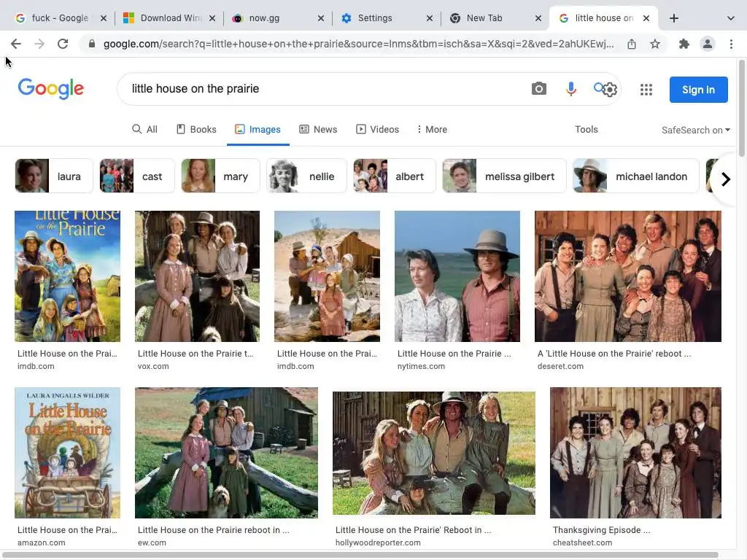Open the Chrome profile avatar
Viewport: 747px width, 560px height.
point(708,44)
